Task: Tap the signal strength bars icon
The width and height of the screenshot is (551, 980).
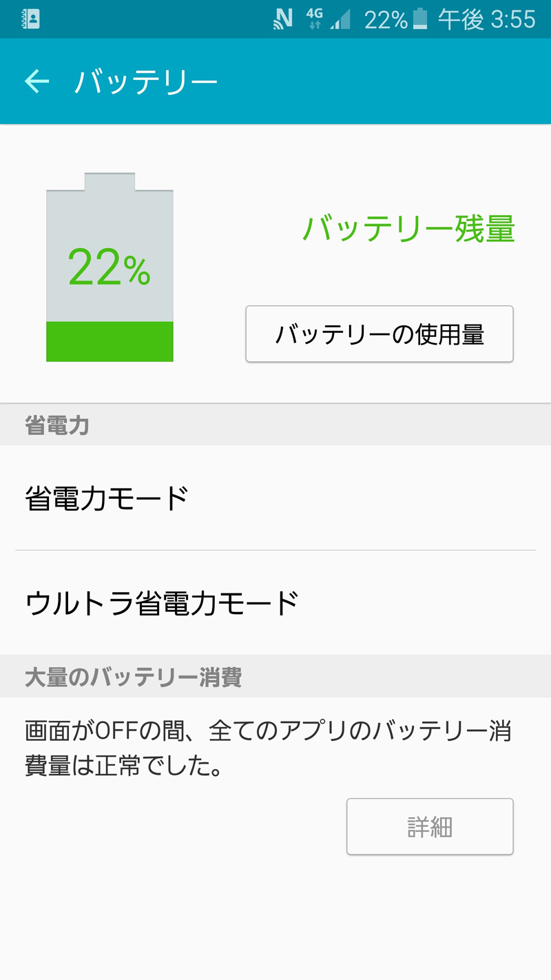Action: [340, 19]
